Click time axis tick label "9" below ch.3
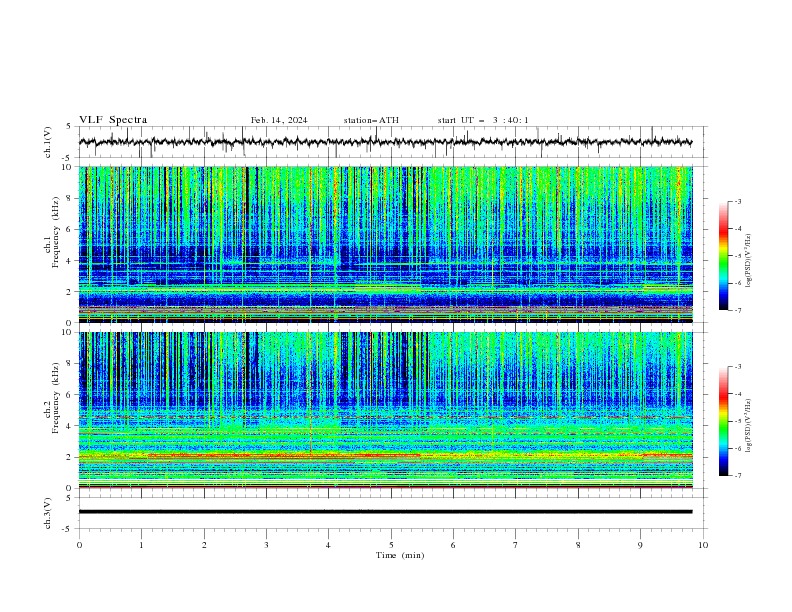Image resolution: width=792 pixels, height=612 pixels. (x=640, y=545)
